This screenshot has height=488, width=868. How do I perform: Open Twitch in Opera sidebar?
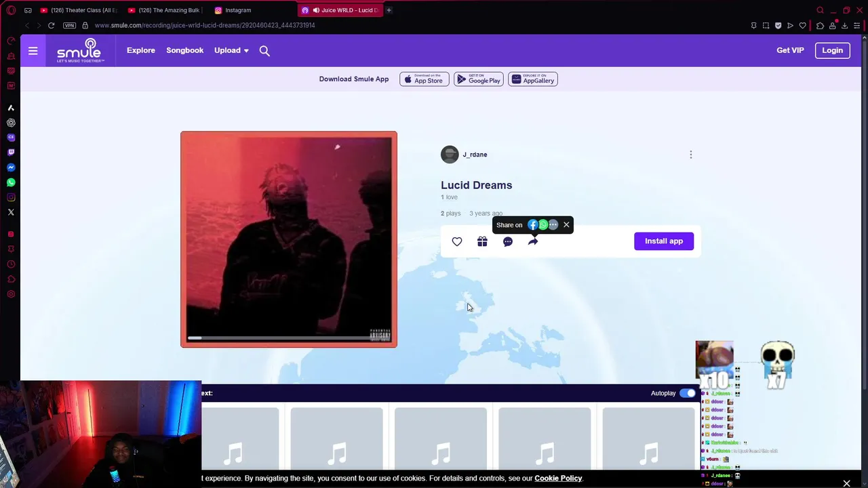11,152
